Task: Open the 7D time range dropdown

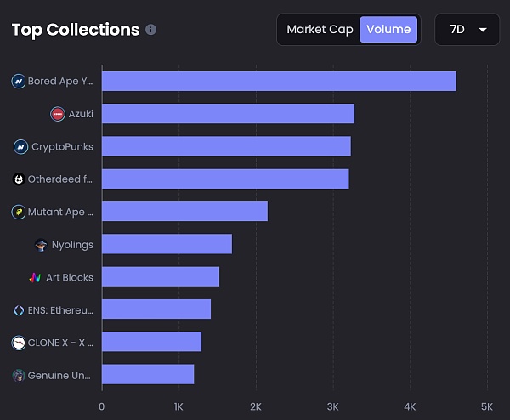Action: pyautogui.click(x=467, y=30)
